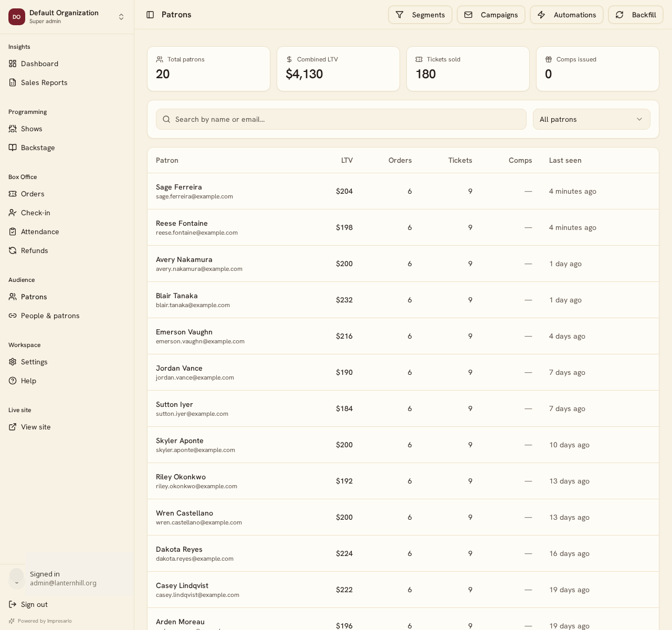Open the Settings page
The height and width of the screenshot is (630, 672).
[67, 362]
